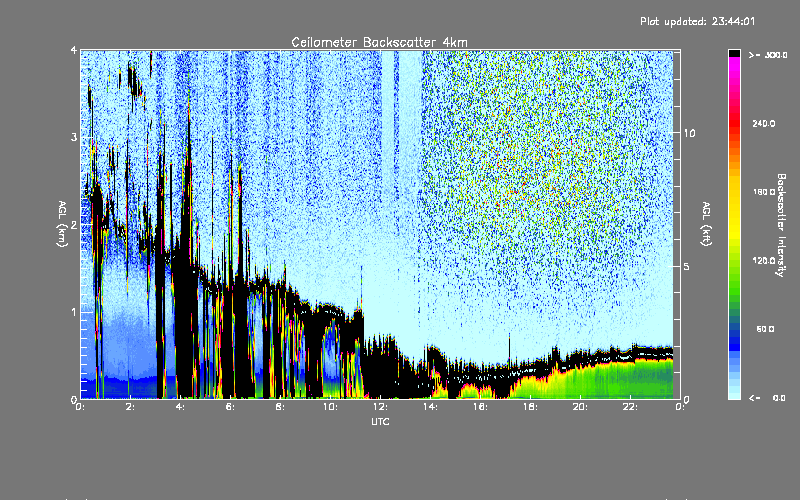Click the red segment of the colorbar

click(734, 125)
